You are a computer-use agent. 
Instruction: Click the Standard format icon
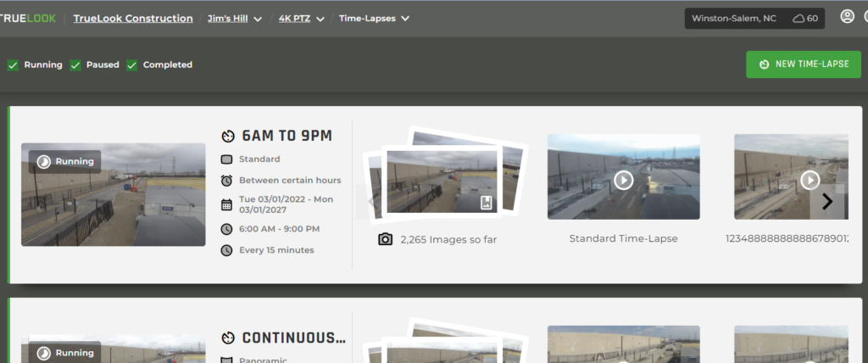[226, 159]
